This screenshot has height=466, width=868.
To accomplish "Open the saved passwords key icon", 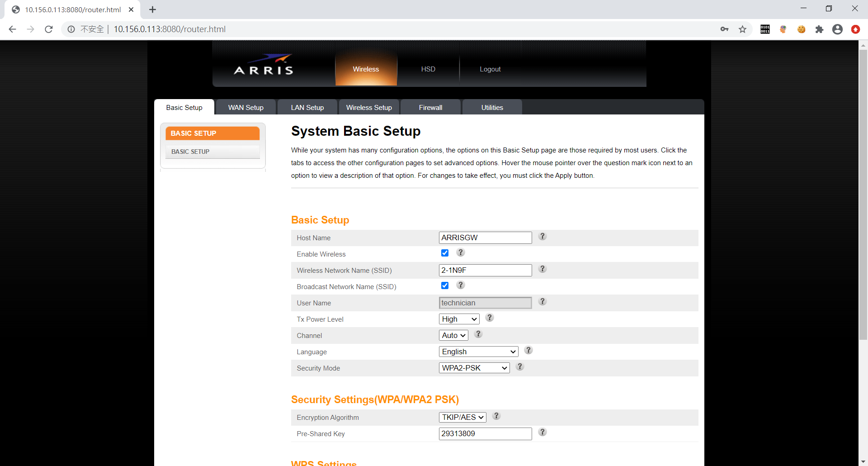I will point(724,29).
